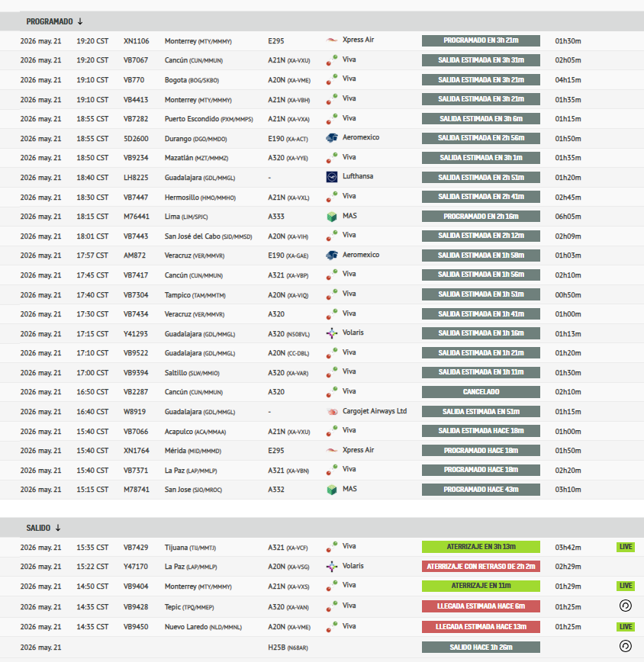Open flight number W8919
The width and height of the screenshot is (644, 662).
pos(135,412)
